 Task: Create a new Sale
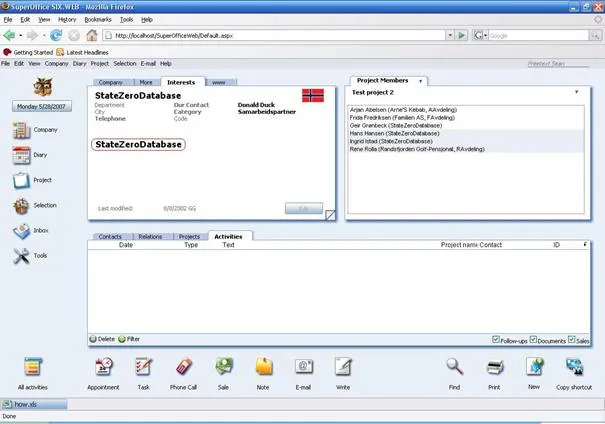pyautogui.click(x=224, y=366)
